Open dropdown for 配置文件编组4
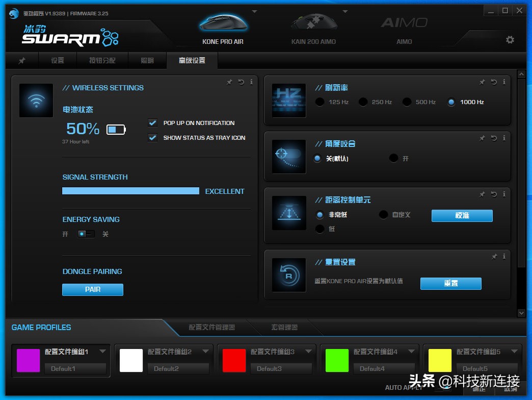Image resolution: width=532 pixels, height=400 pixels. (412, 351)
